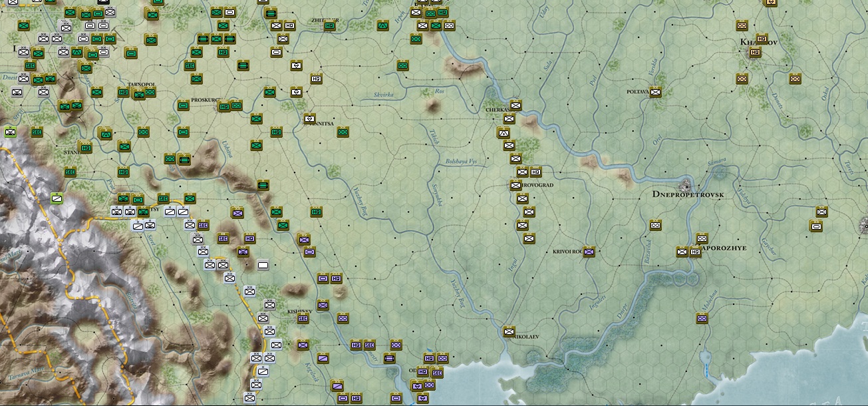Click the DNEPROPETROVSK city label
This screenshot has height=406, width=868.
[x=689, y=196]
